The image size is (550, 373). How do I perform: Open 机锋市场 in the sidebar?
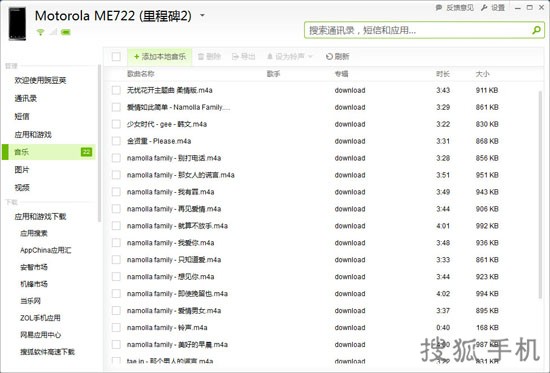pyautogui.click(x=34, y=284)
